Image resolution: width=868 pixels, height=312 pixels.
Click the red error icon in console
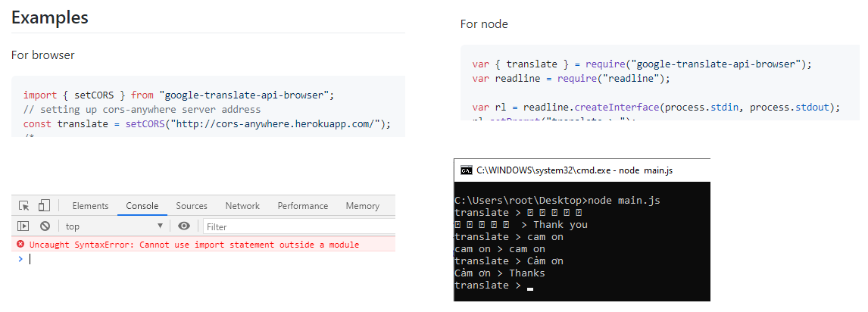(x=20, y=244)
